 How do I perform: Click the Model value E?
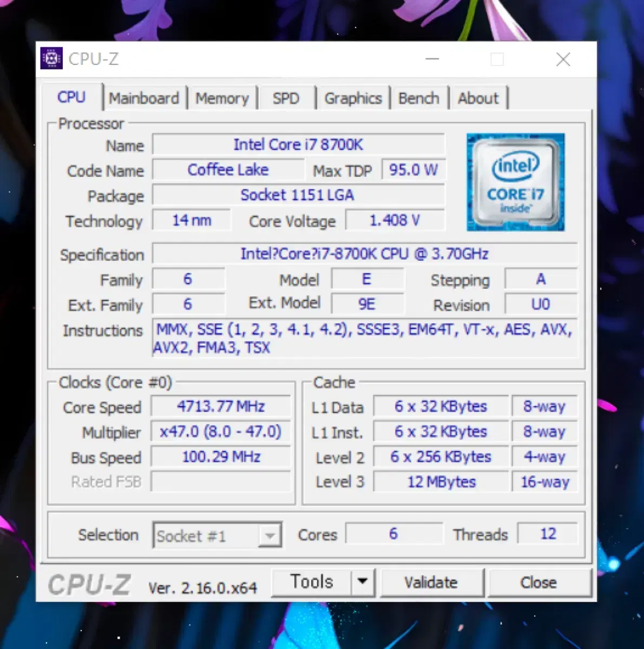(x=367, y=279)
